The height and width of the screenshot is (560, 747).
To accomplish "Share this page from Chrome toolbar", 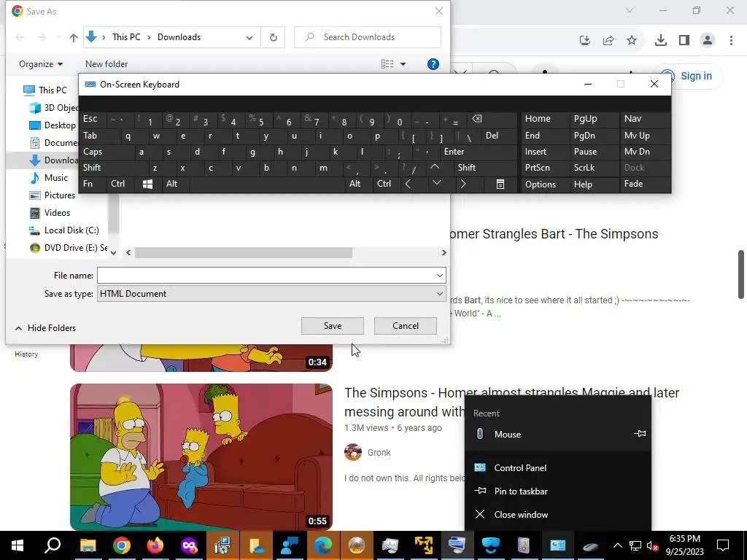I will point(608,41).
